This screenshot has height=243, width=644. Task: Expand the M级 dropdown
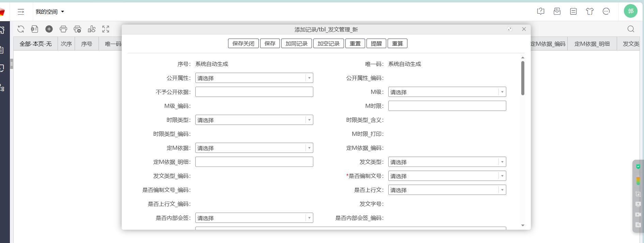tap(447, 92)
